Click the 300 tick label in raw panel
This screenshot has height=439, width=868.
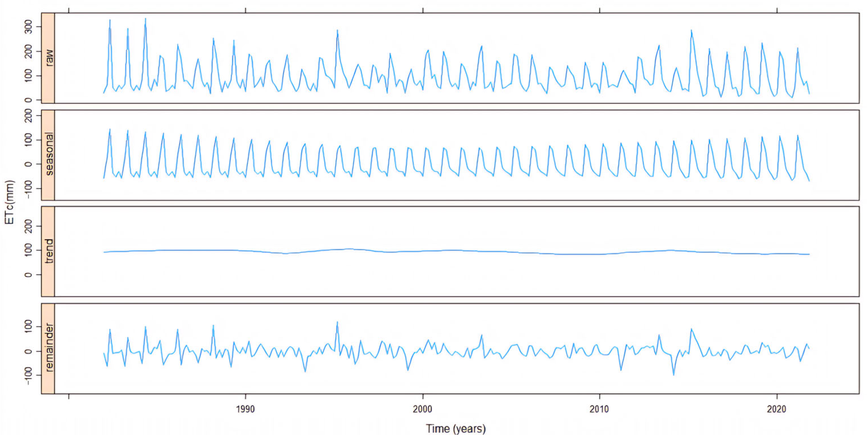[x=29, y=27]
